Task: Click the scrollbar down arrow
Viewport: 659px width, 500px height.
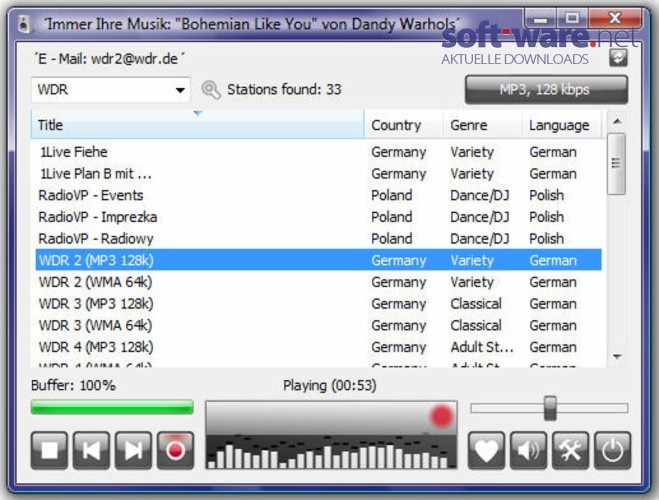Action: pyautogui.click(x=617, y=356)
